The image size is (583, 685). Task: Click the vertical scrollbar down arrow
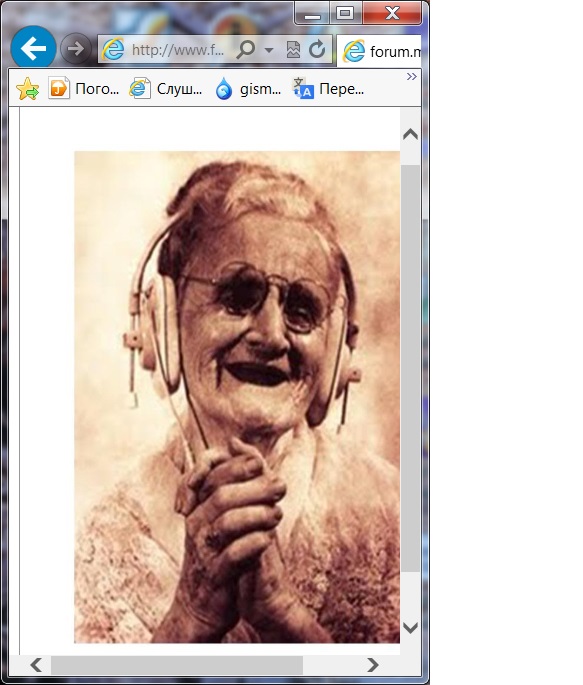pyautogui.click(x=411, y=628)
